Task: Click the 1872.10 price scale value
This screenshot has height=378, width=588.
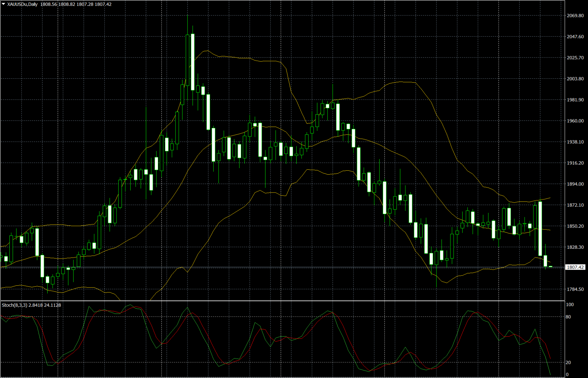Action: 575,205
